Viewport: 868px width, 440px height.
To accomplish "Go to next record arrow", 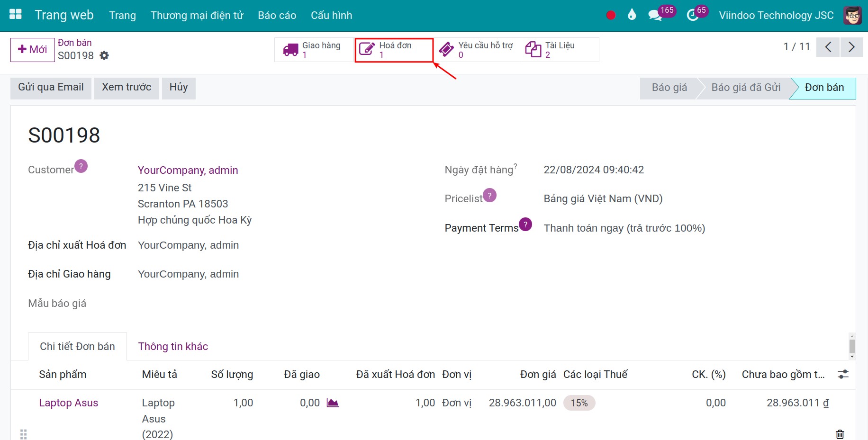I will [x=851, y=47].
